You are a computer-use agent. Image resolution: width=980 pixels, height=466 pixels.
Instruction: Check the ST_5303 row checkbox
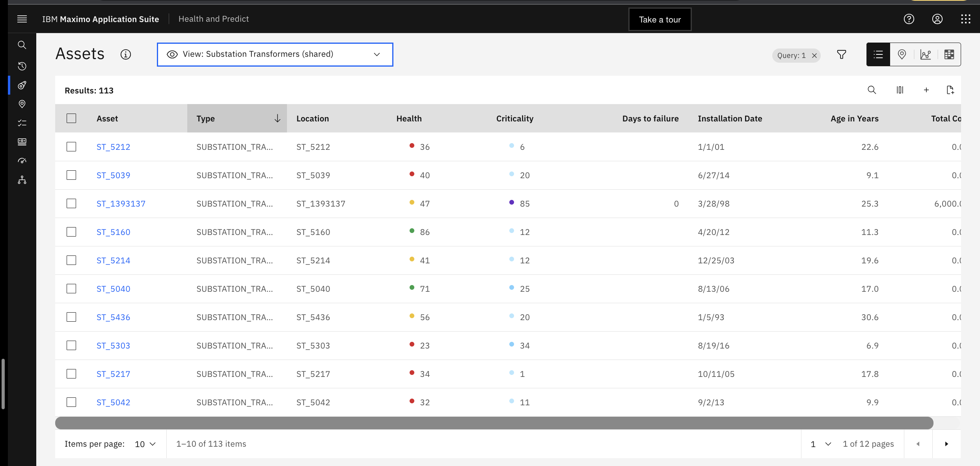71,345
